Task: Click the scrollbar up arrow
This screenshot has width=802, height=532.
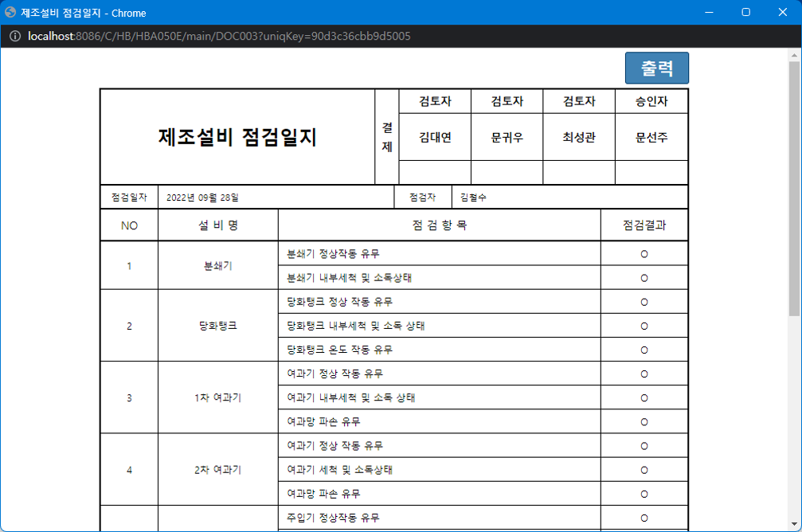Action: tap(794, 55)
